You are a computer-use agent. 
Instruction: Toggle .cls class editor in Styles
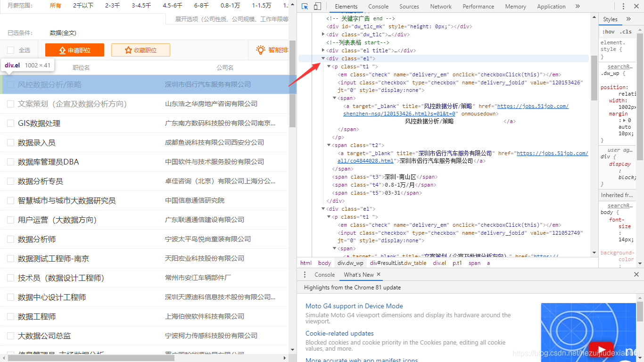626,32
